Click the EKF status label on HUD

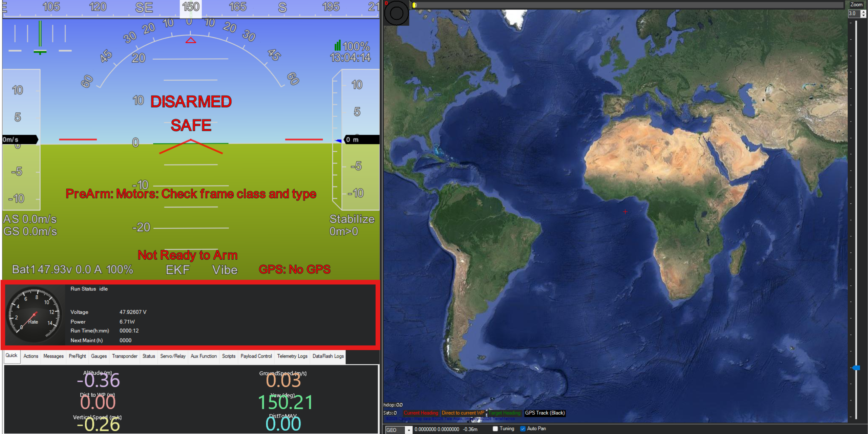(x=177, y=270)
